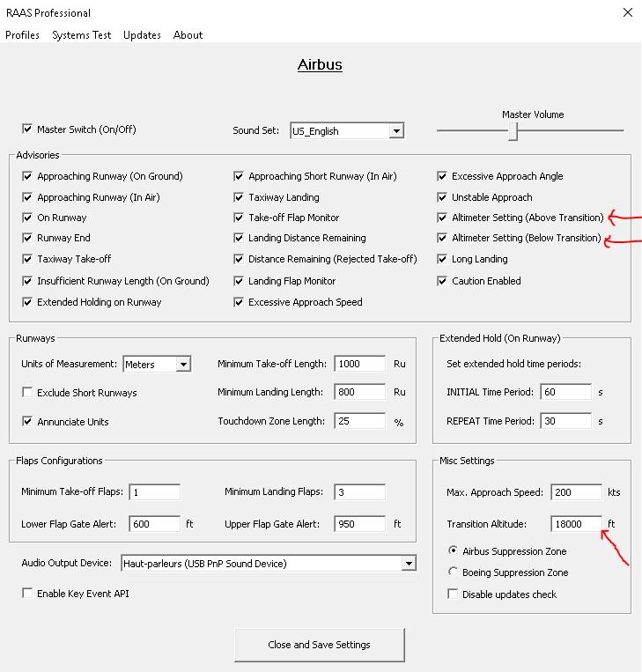
Task: Uncheck Extended Holding on Runway
Action: pos(27,302)
